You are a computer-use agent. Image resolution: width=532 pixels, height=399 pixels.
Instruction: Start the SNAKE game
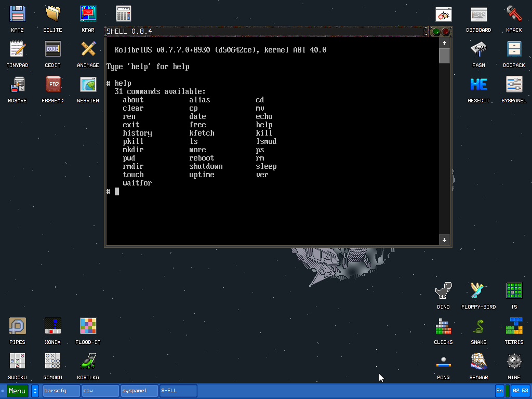(x=478, y=325)
